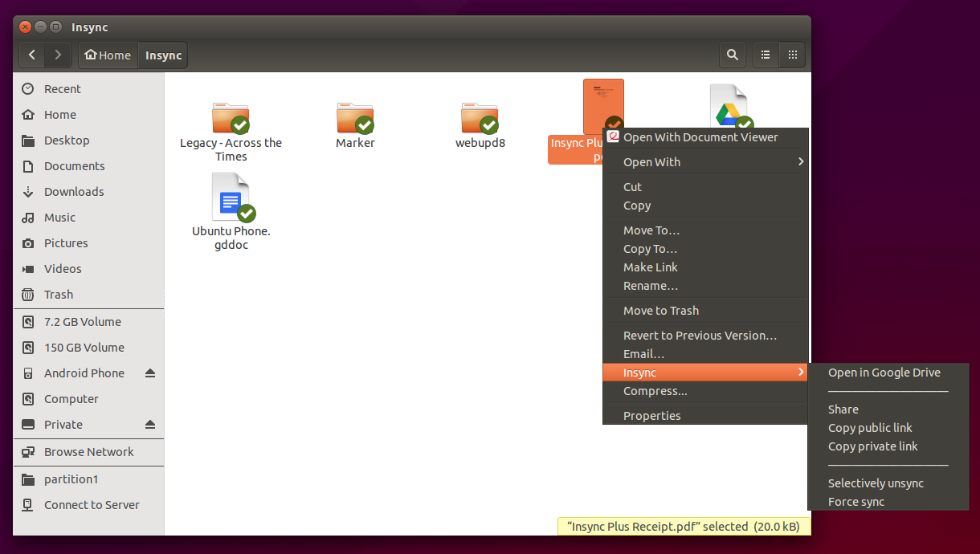The width and height of the screenshot is (980, 554).
Task: Click the Connect to Server icon
Action: (x=28, y=505)
